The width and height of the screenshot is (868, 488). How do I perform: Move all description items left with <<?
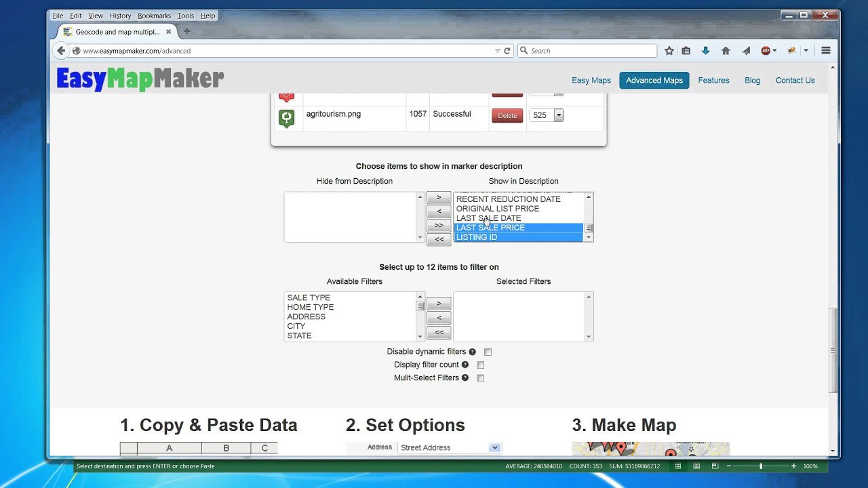[439, 239]
